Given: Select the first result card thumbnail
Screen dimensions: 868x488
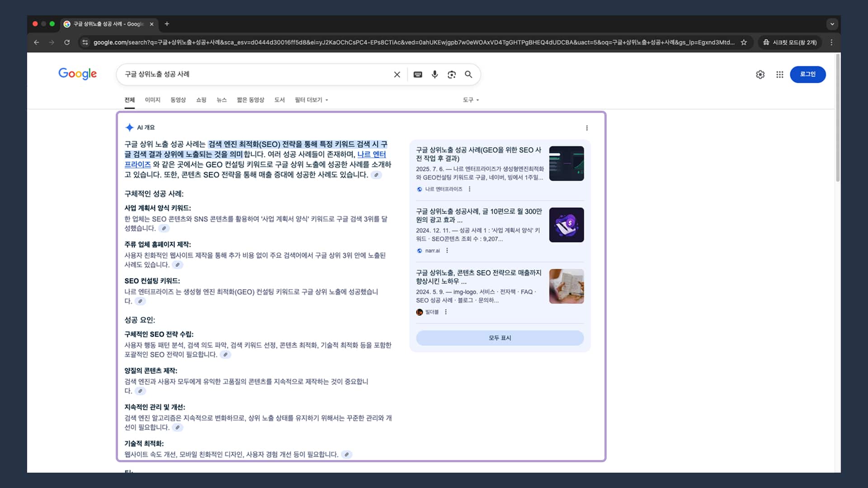Looking at the screenshot, I should (566, 164).
